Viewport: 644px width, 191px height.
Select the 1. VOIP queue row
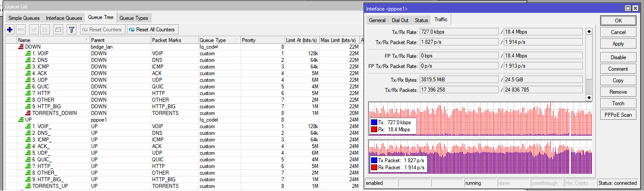tap(184, 53)
